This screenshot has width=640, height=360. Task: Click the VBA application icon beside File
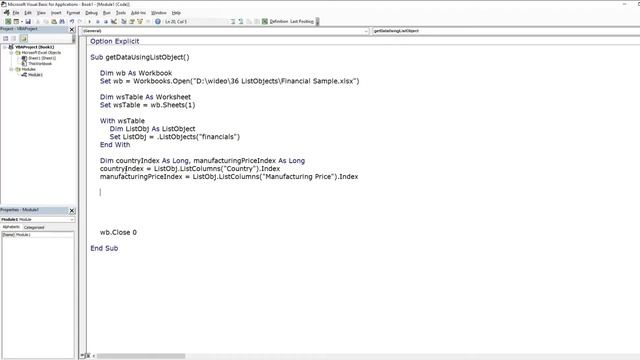pos(6,13)
